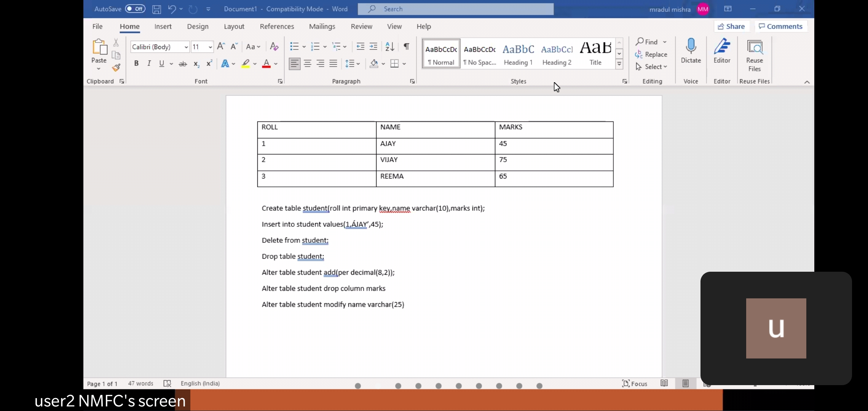
Task: Switch to the Layout tab
Action: point(234,26)
